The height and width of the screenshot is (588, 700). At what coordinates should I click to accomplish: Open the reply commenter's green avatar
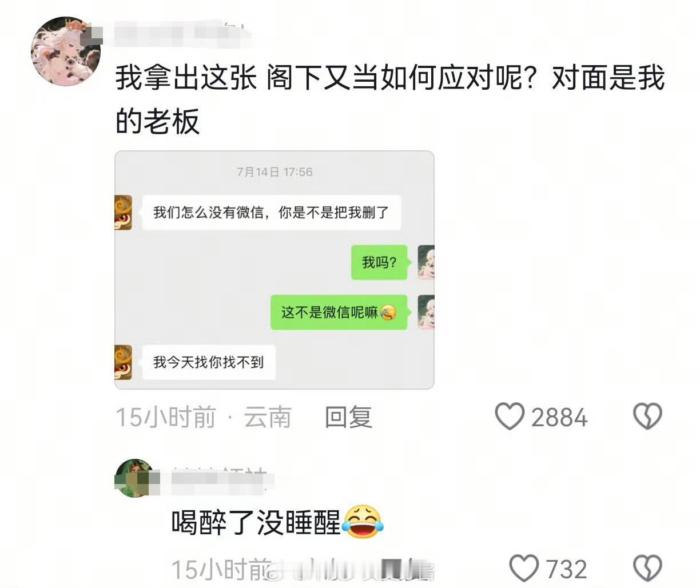pos(135,478)
